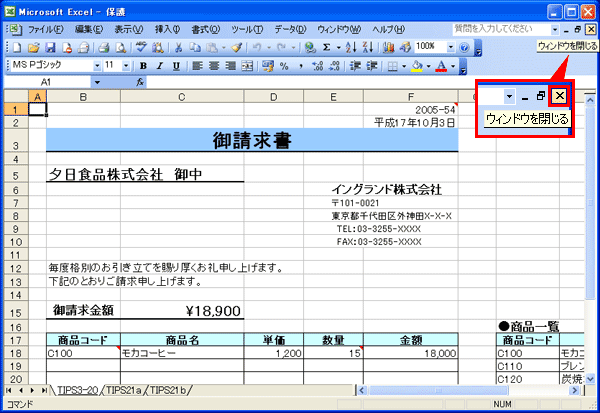The width and height of the screenshot is (600, 413).
Task: Expand the Fill Color dropdown arrow
Action: coord(429,66)
